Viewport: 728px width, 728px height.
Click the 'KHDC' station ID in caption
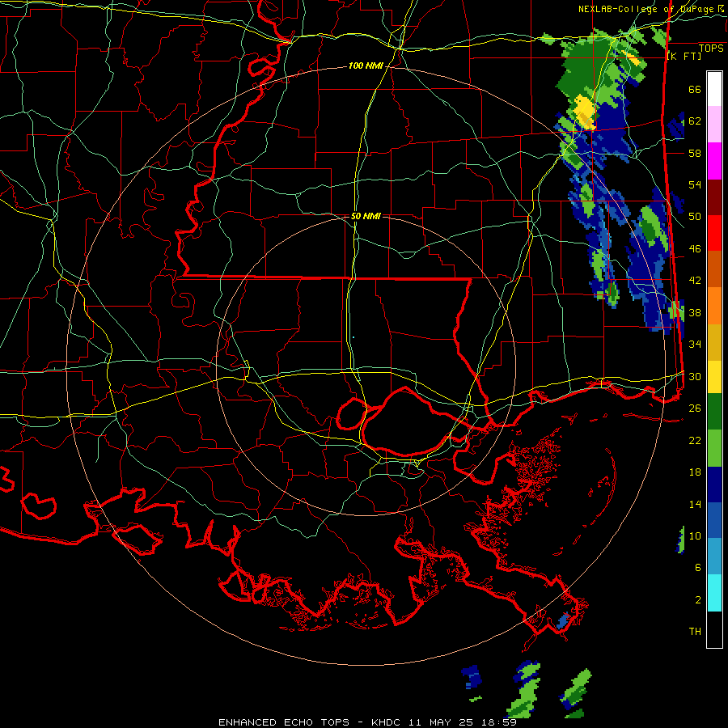tap(387, 722)
